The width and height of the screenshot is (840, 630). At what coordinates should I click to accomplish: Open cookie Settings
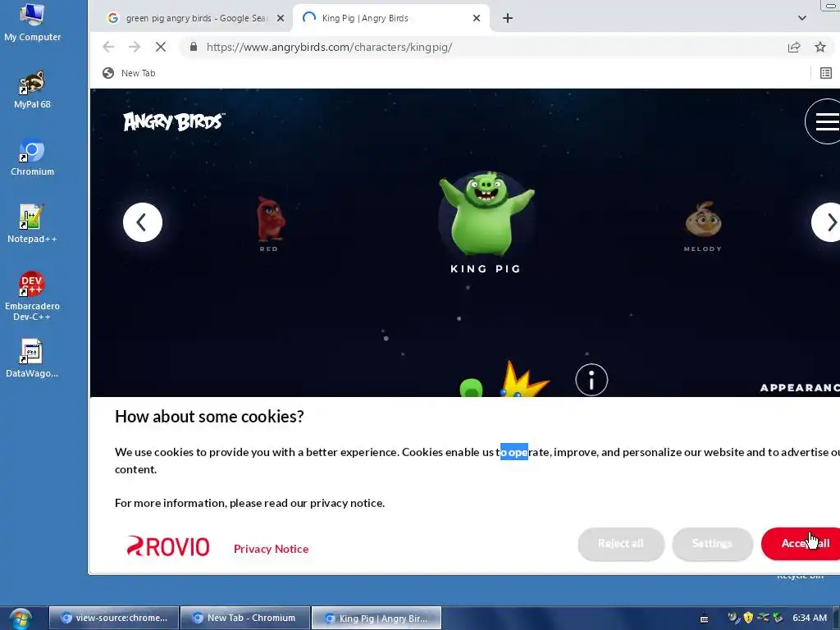coord(712,544)
